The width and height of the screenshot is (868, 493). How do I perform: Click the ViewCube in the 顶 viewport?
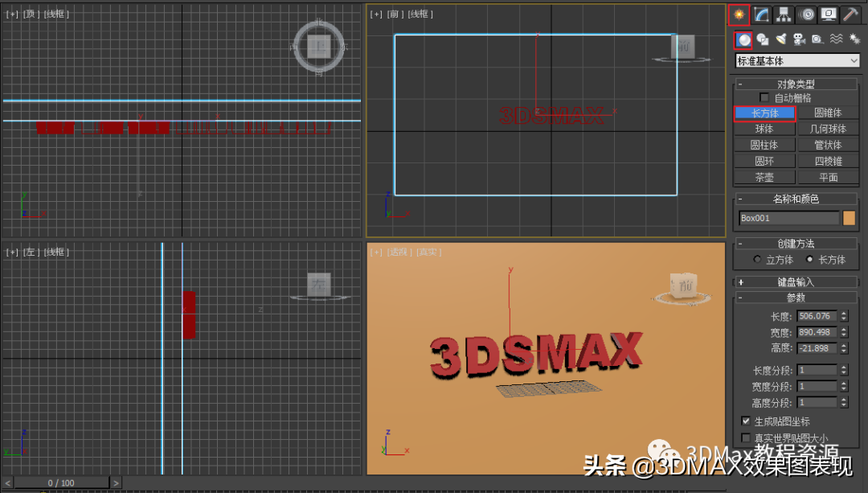319,47
